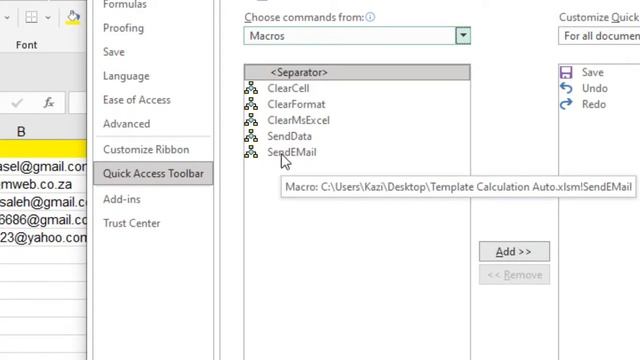Select the Quick Access Toolbar category
Image resolution: width=640 pixels, height=360 pixels.
[153, 173]
